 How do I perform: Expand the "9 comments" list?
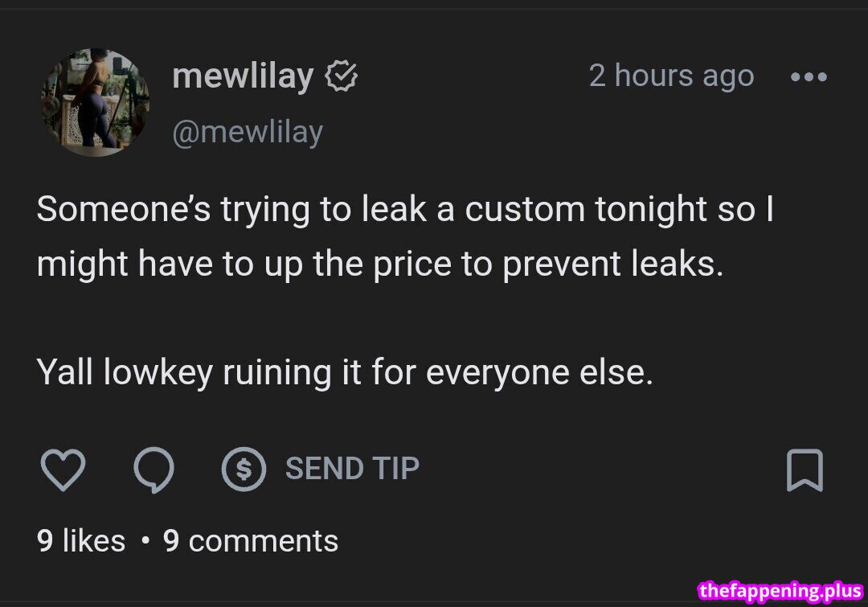tap(251, 541)
